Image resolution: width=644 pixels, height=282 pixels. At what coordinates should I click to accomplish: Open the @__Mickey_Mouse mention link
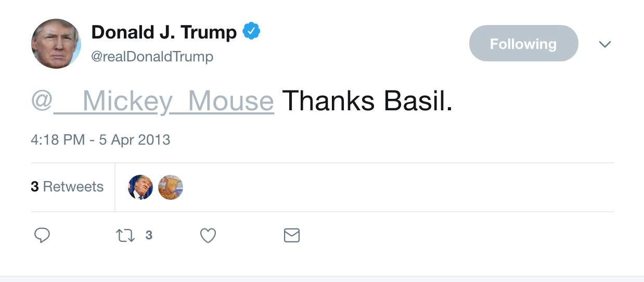[152, 101]
